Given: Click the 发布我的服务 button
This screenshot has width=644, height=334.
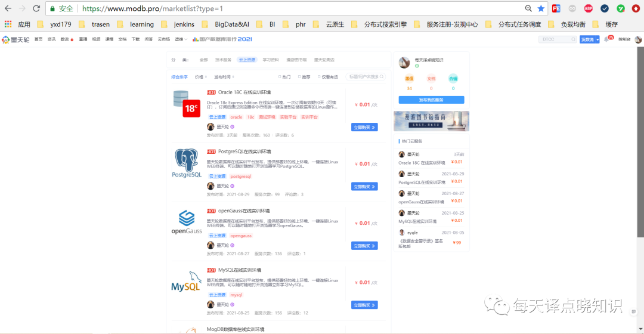Looking at the screenshot, I should [431, 100].
